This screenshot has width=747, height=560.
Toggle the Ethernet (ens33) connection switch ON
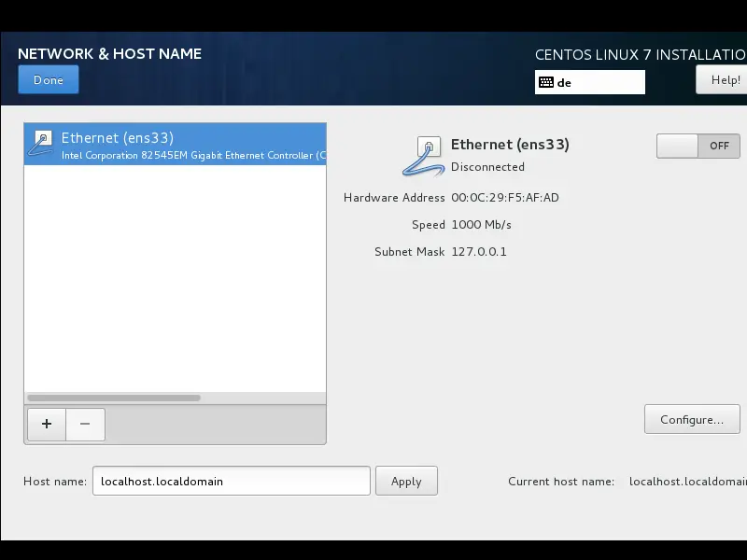pos(698,146)
